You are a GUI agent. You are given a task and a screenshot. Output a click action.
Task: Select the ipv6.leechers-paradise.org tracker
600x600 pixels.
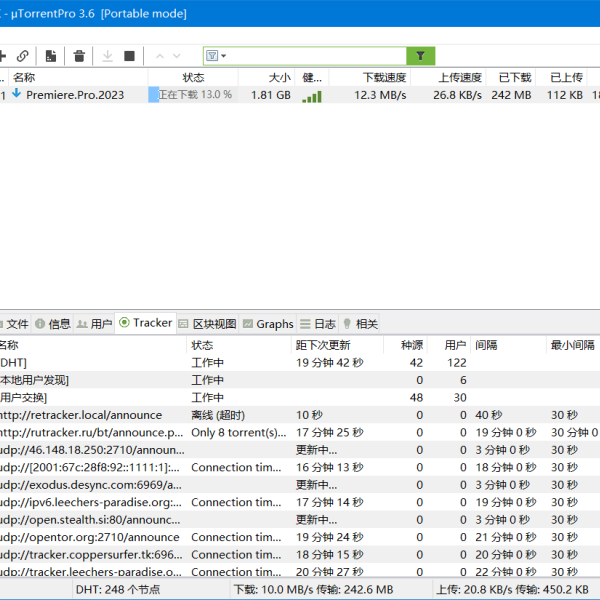(x=300, y=502)
